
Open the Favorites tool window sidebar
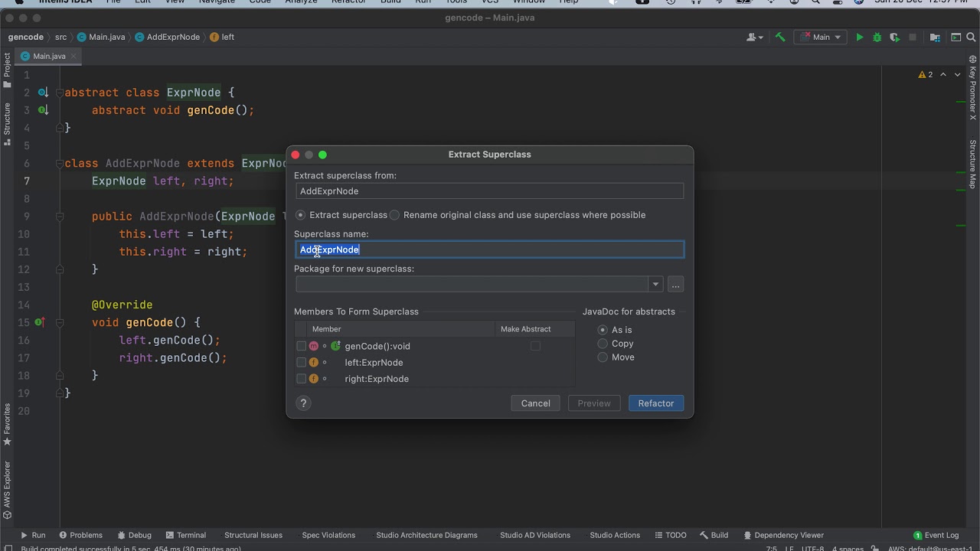tap(7, 423)
